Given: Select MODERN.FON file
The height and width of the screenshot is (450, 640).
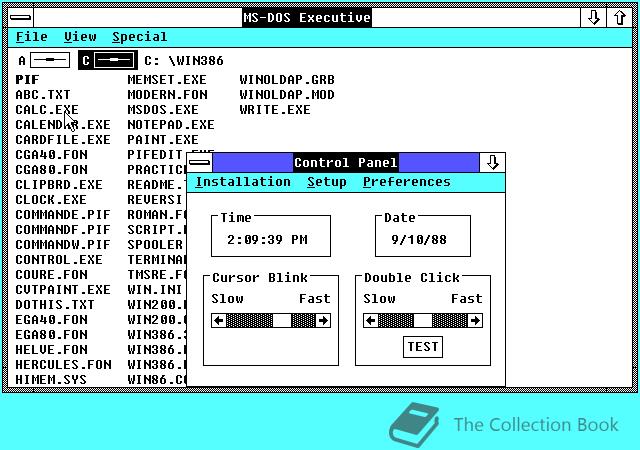Looking at the screenshot, I should 167,95.
